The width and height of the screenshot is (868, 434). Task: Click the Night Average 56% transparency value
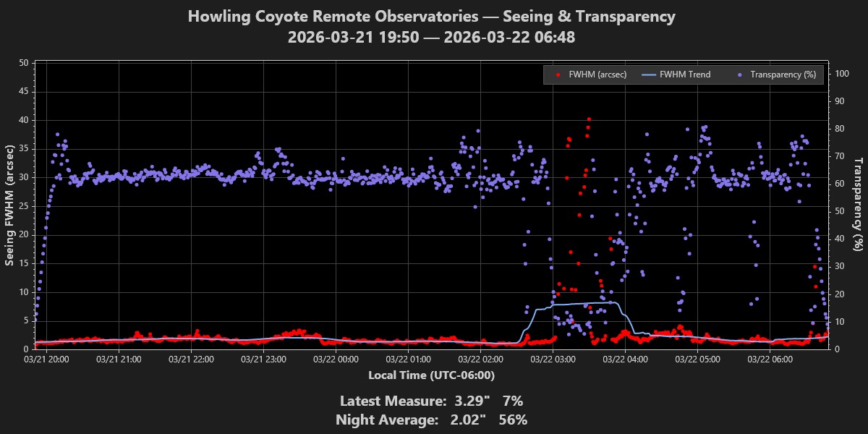[513, 420]
